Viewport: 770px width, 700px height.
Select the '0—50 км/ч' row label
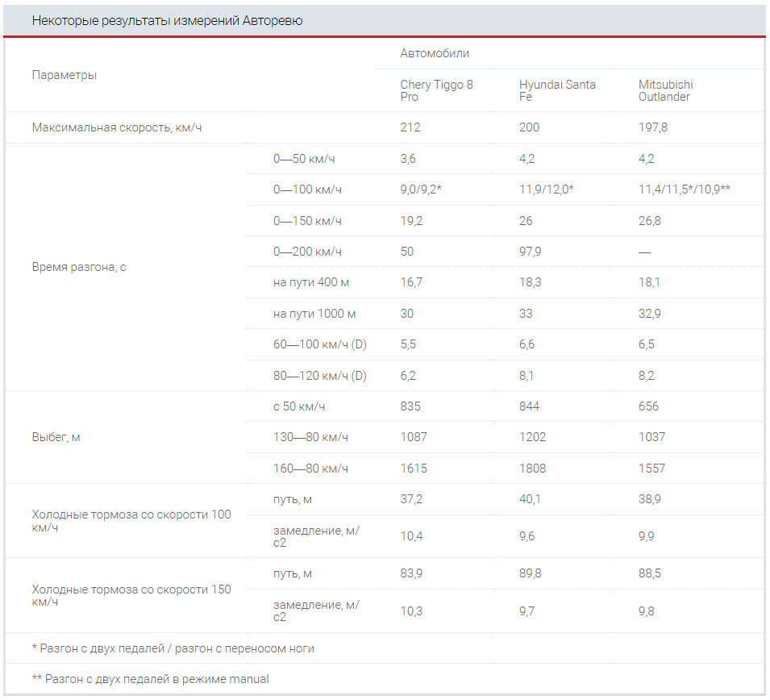[304, 159]
